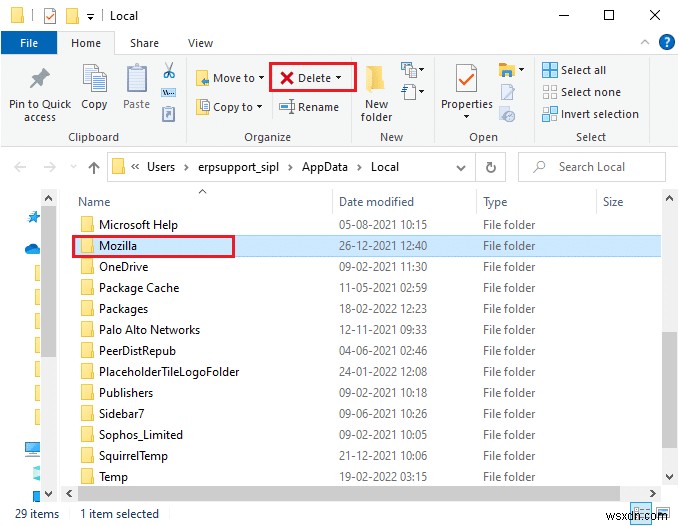
Task: Open the New item dropdown icon
Action: pyautogui.click(x=412, y=69)
